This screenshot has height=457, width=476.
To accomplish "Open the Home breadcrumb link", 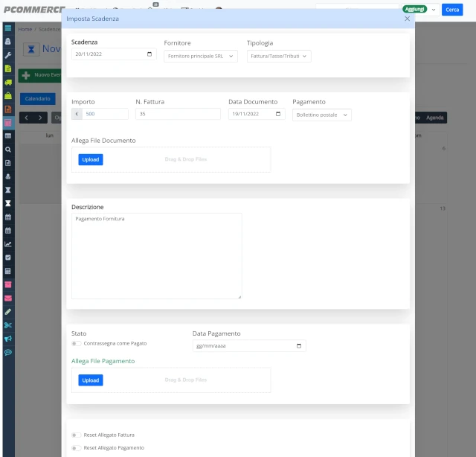I will [25, 29].
